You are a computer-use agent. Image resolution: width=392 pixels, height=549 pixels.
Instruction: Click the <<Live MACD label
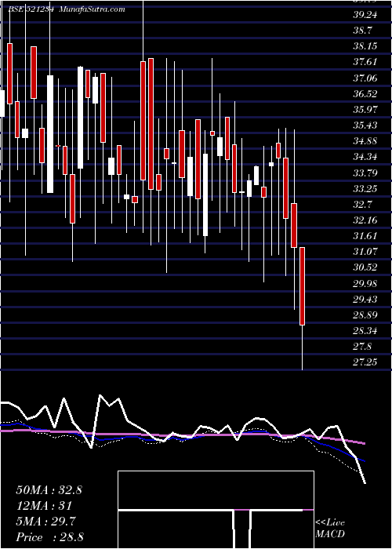tap(330, 529)
